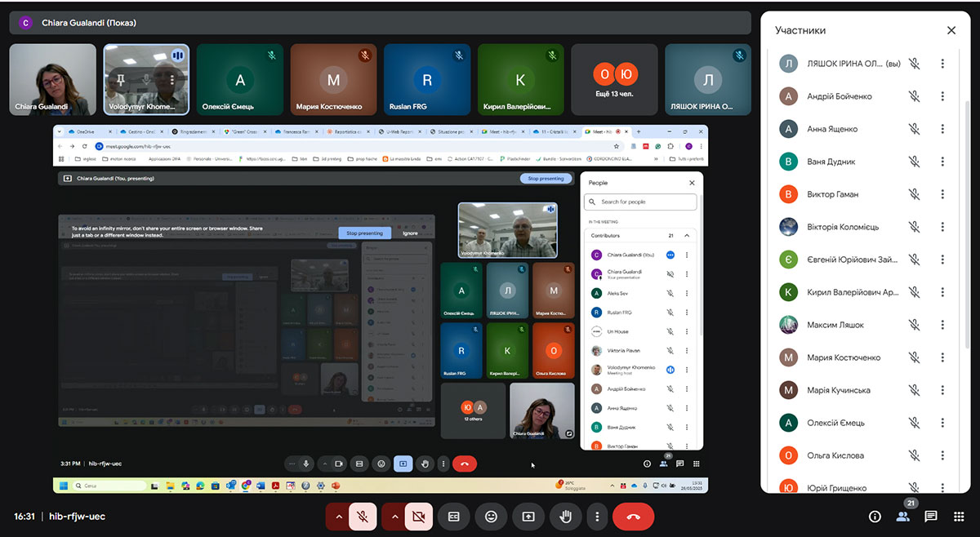Leave call with red hang-up button
Viewport: 980px width, 537px height.
633,517
